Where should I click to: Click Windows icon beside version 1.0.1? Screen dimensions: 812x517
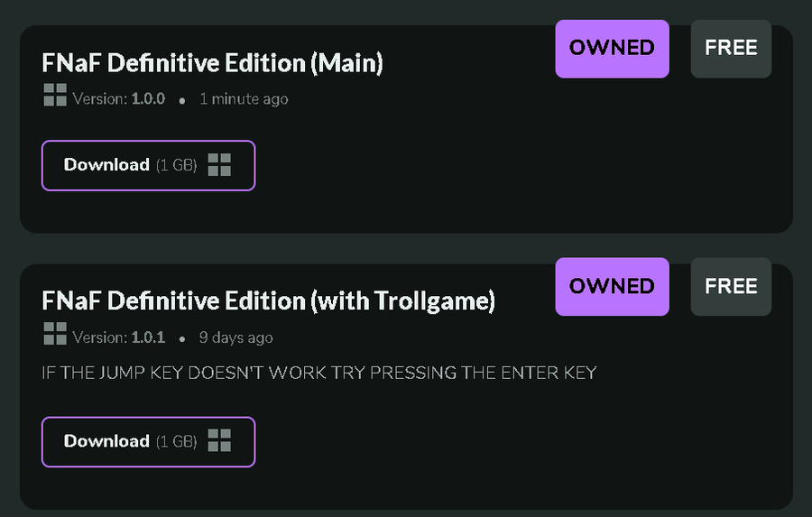55,334
